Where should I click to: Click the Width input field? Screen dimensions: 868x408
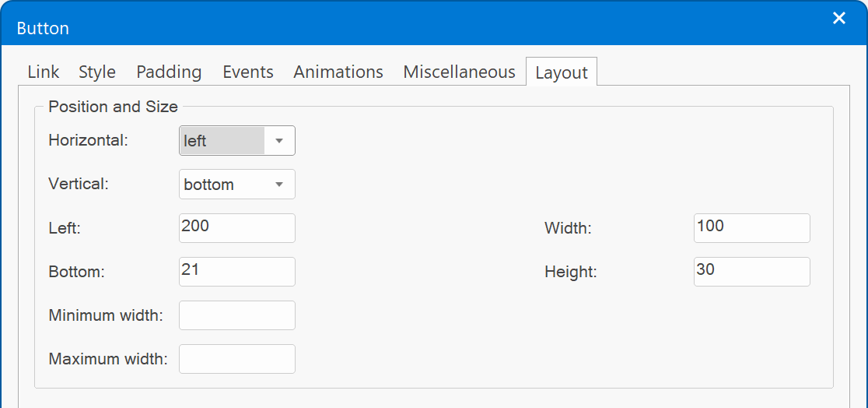tap(751, 228)
